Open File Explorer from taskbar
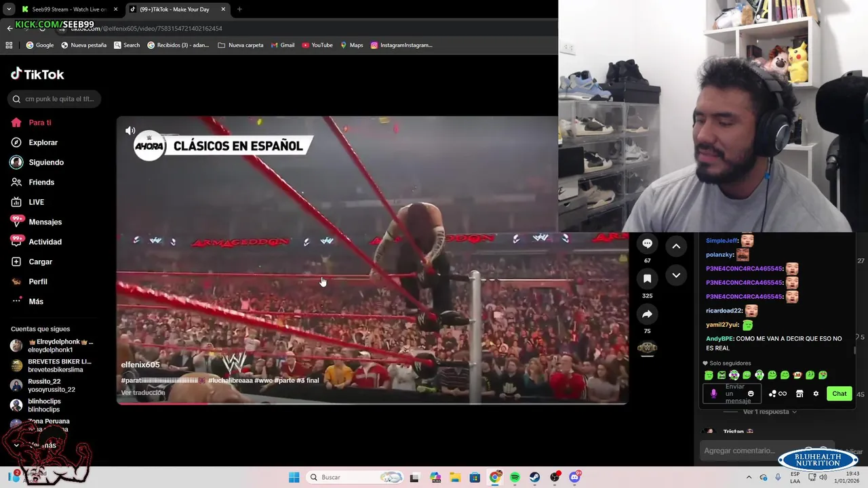Image resolution: width=868 pixels, height=488 pixels. click(455, 477)
